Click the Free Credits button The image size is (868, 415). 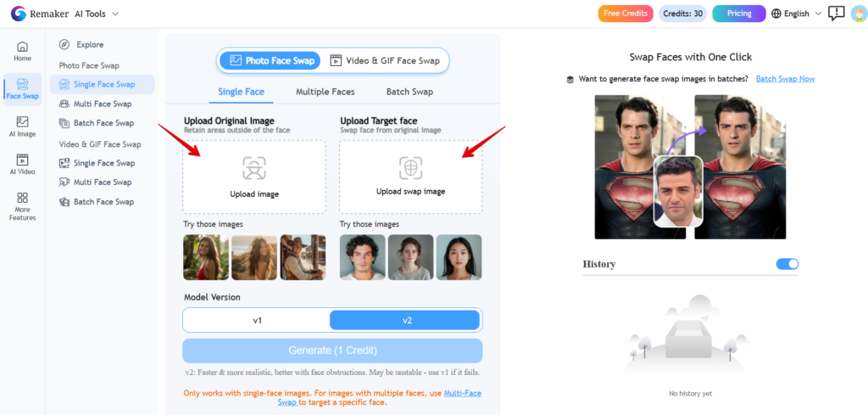(x=626, y=14)
